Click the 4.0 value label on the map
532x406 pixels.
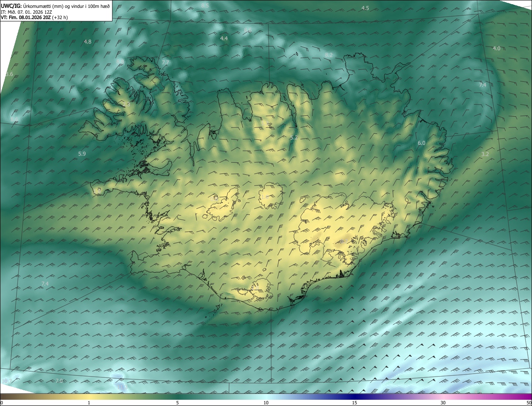(x=496, y=49)
